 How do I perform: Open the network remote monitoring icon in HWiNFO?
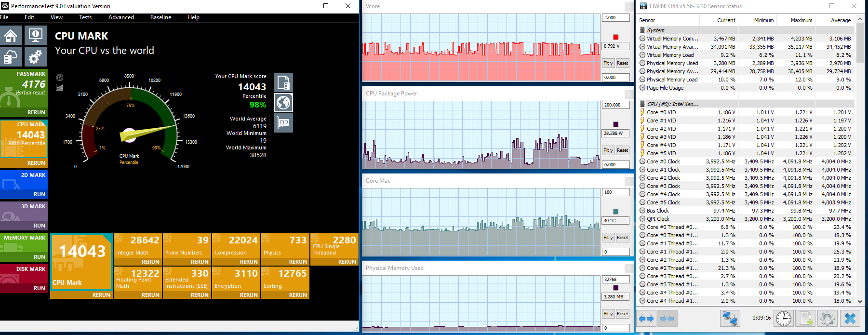point(730,318)
